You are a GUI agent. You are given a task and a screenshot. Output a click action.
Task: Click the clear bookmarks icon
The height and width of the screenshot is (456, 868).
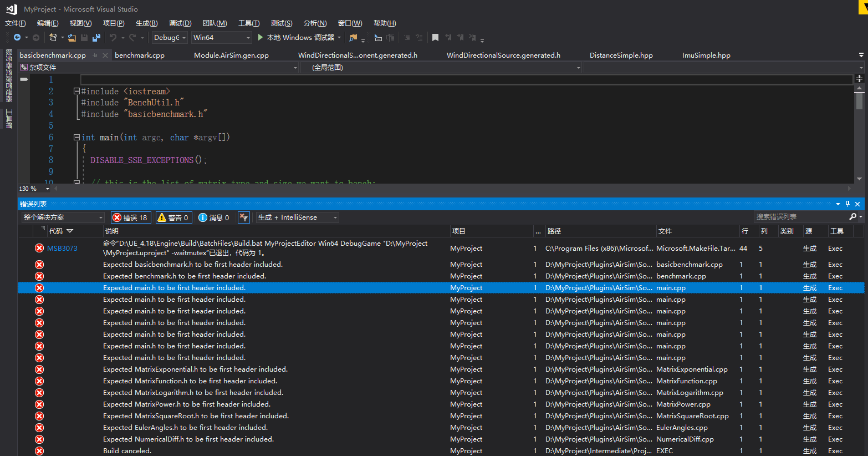coord(472,38)
